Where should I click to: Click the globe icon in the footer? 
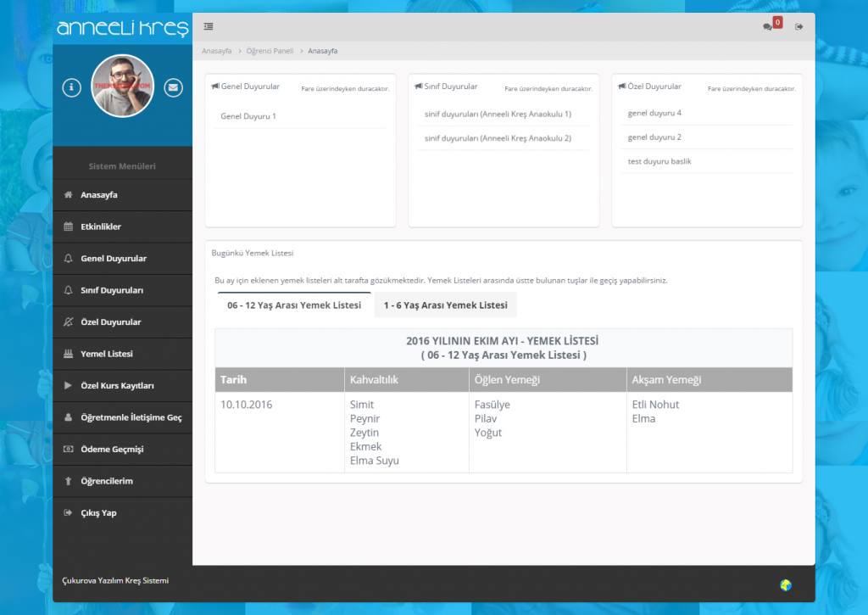[786, 584]
